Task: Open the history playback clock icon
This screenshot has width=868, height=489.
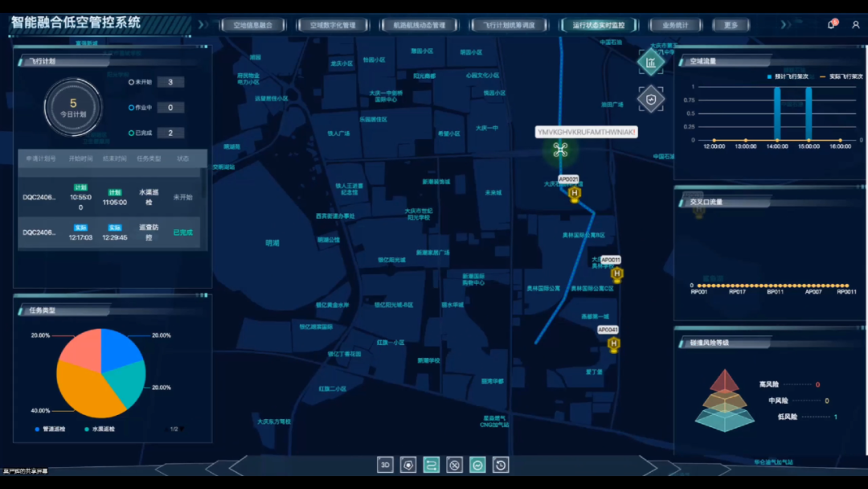Action: [501, 465]
